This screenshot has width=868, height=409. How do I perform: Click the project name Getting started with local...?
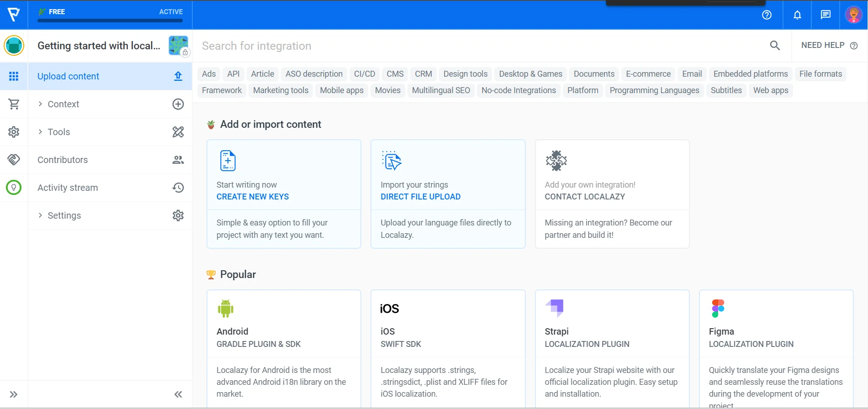pos(99,46)
